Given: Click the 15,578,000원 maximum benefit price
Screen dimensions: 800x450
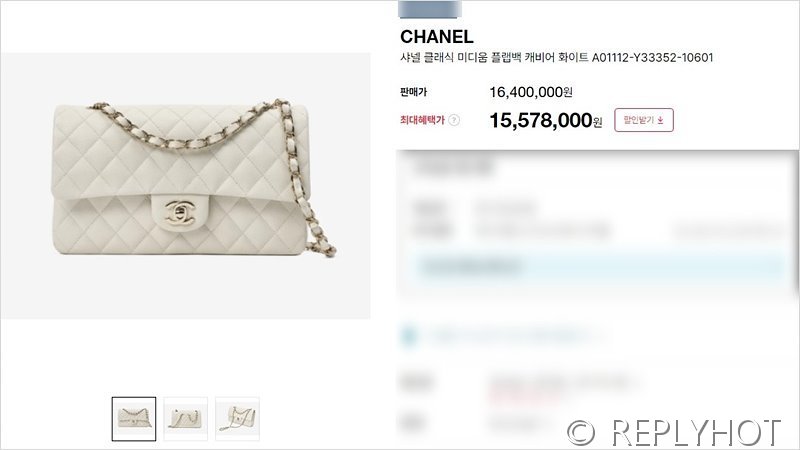Looking at the screenshot, I should 546,120.
